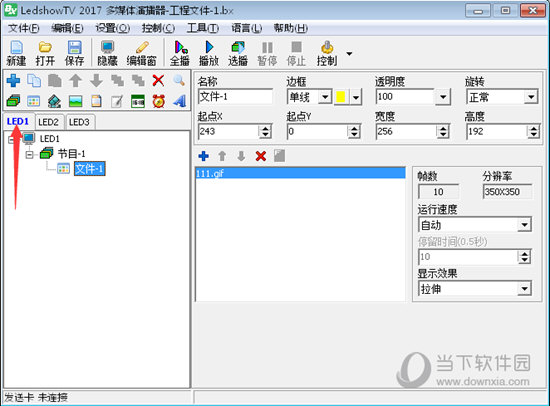550x406 pixels.
Task: Click the copy icon in tree toolbar
Action: tap(34, 81)
